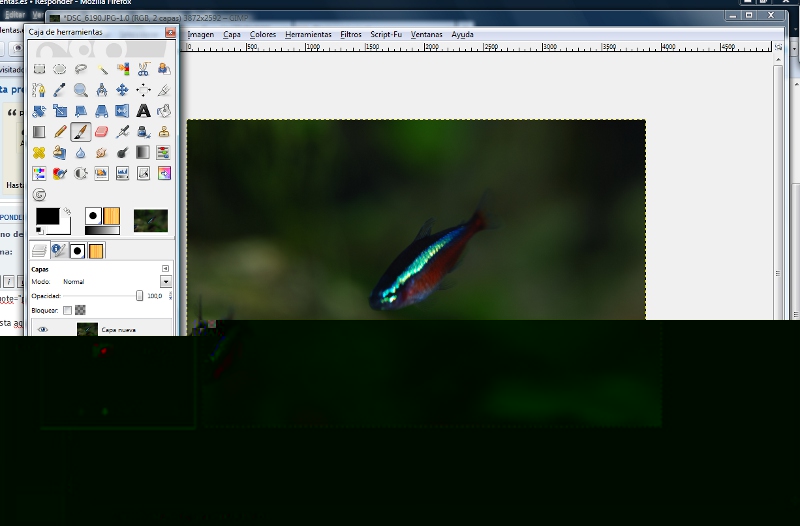
Task: Choose the pink Eraser tool
Action: (102, 132)
